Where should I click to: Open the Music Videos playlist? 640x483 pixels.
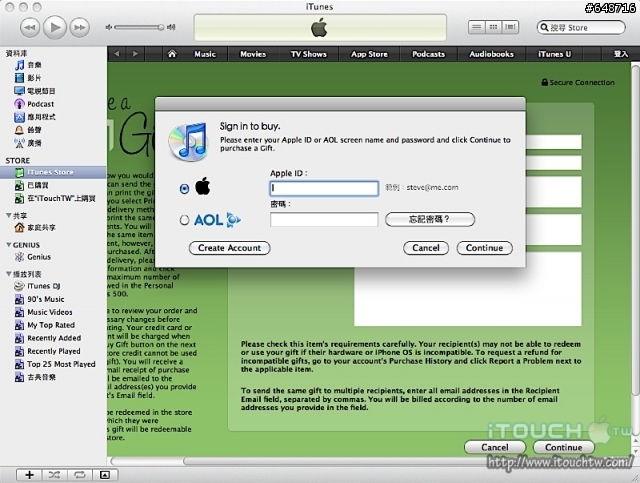tap(43, 312)
